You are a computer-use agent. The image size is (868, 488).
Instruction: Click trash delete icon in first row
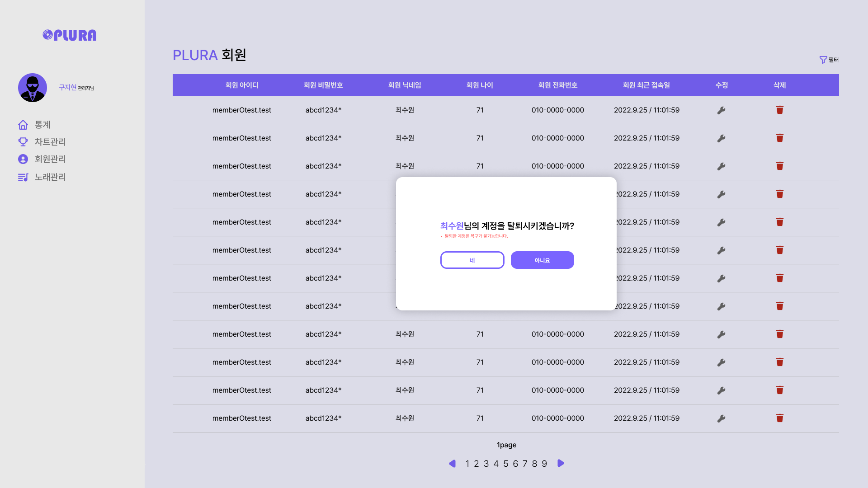click(x=780, y=110)
